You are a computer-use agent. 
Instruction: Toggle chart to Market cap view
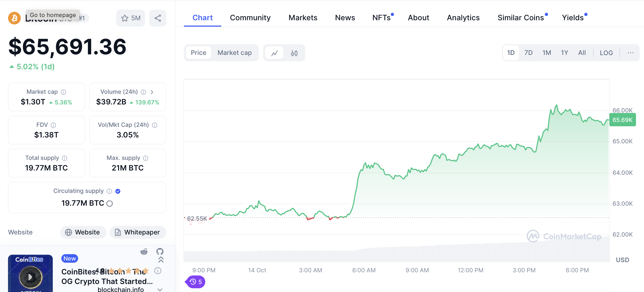click(235, 53)
